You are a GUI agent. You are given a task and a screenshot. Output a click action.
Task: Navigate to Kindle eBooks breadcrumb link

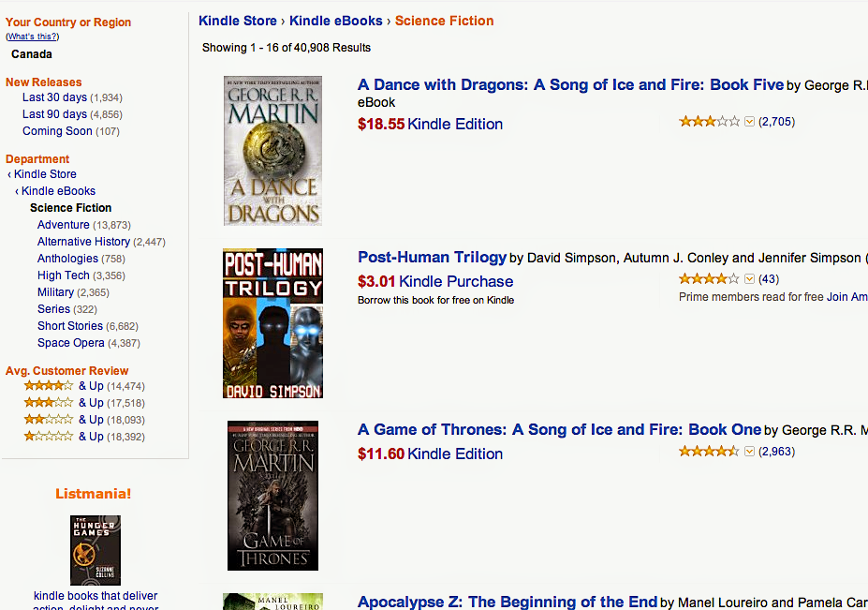point(336,21)
